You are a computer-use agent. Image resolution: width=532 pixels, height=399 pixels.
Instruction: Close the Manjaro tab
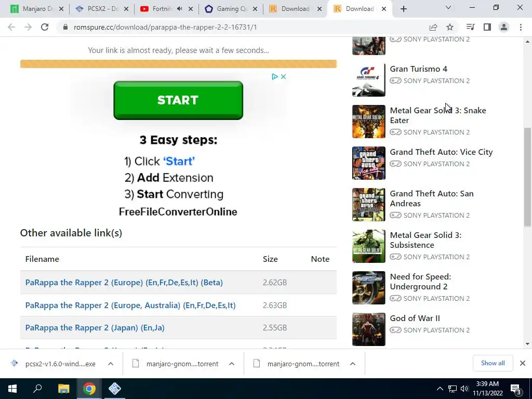tap(61, 9)
